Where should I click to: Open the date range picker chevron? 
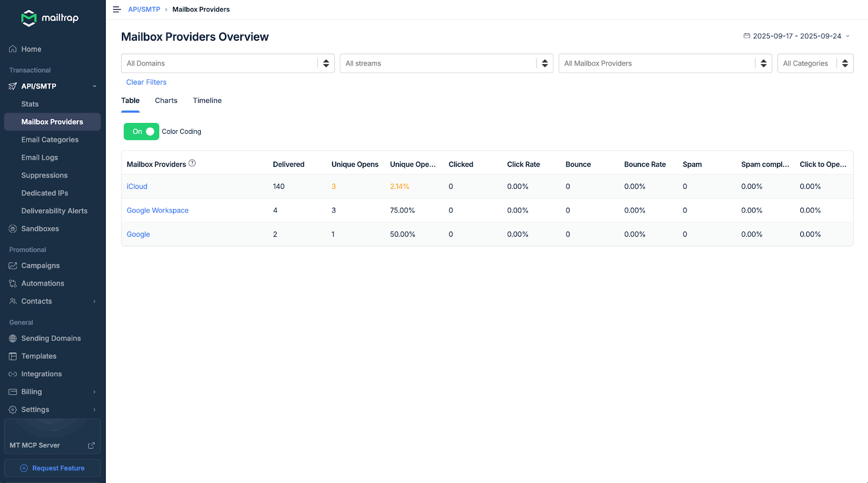[847, 36]
